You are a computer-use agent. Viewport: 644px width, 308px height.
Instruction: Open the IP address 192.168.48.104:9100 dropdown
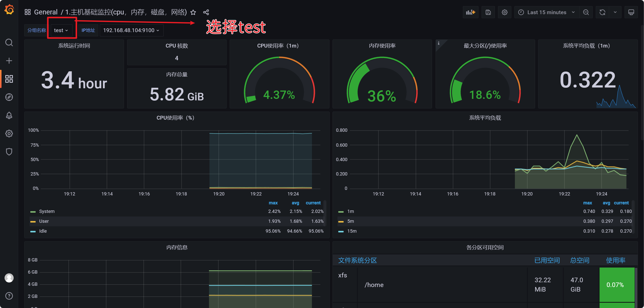[x=131, y=30]
